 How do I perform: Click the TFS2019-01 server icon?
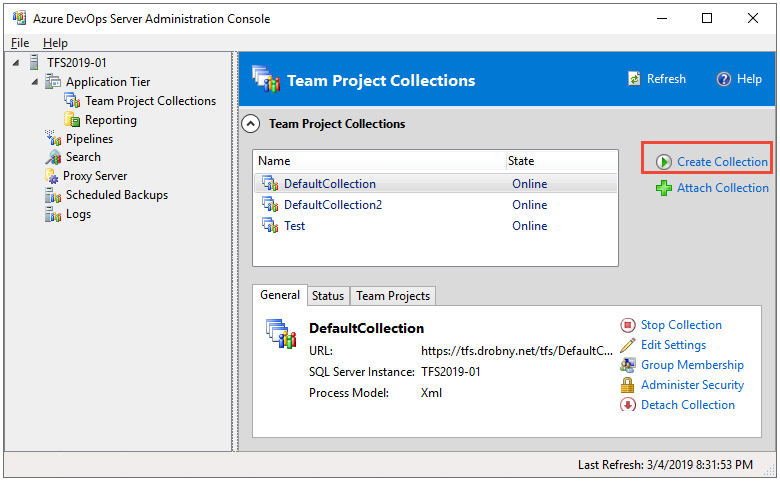pos(34,63)
